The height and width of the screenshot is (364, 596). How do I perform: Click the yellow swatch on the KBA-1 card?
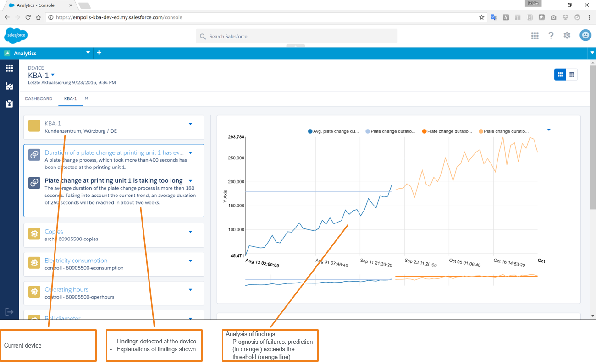[x=34, y=126]
